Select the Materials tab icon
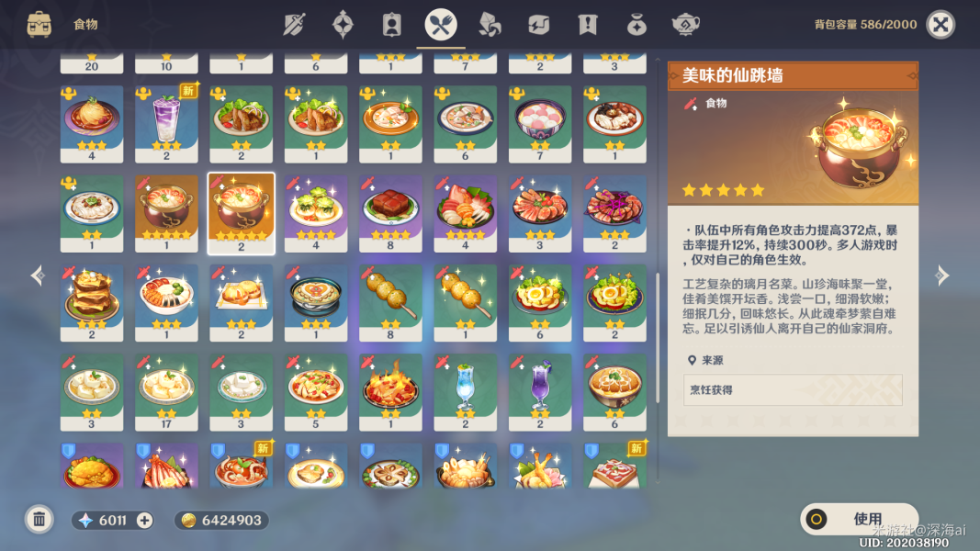The height and width of the screenshot is (551, 980). click(x=490, y=25)
